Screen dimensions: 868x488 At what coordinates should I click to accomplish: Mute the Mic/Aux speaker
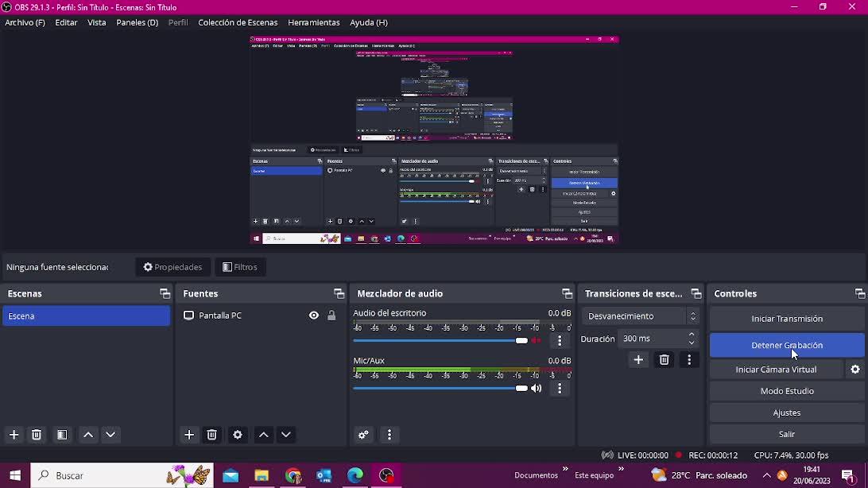pyautogui.click(x=536, y=389)
